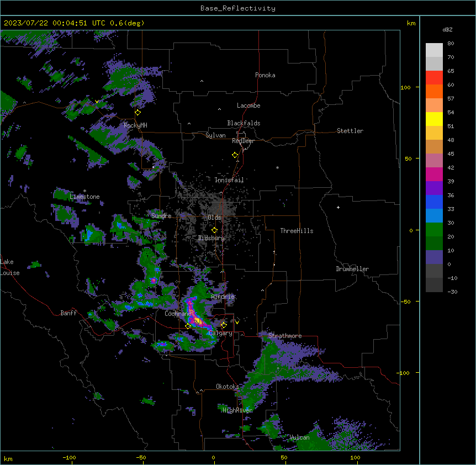Click the yellow V marker northeast of Calgary

(x=237, y=323)
